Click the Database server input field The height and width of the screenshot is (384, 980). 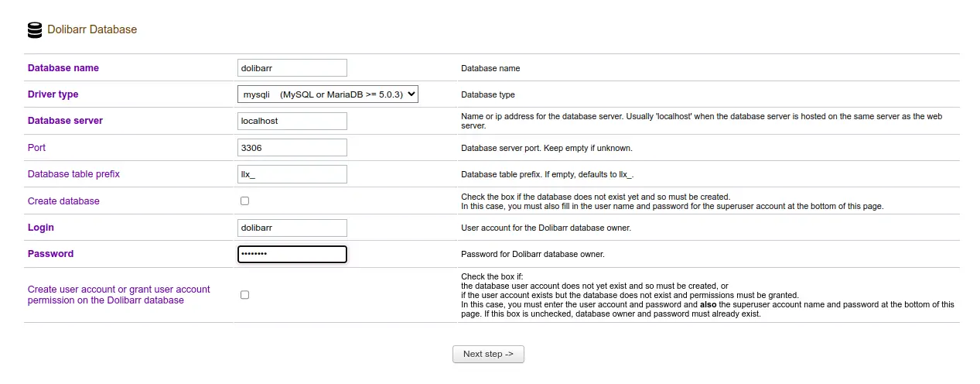(292, 121)
